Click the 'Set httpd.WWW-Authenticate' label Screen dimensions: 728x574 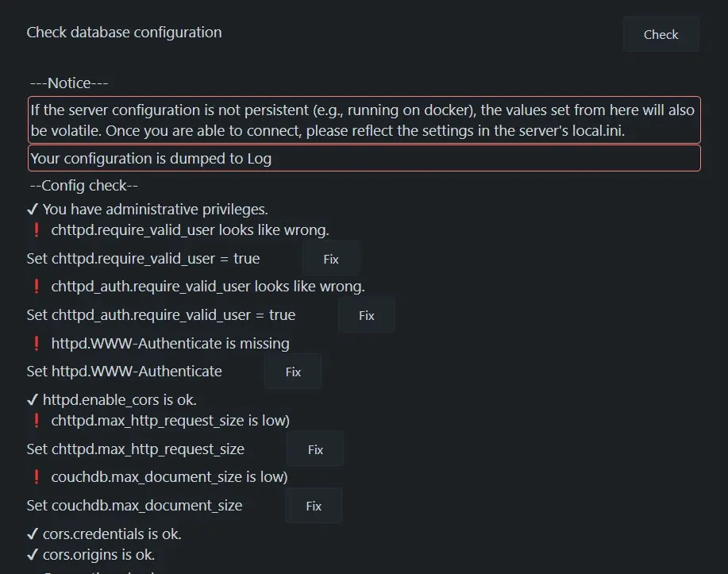point(125,372)
